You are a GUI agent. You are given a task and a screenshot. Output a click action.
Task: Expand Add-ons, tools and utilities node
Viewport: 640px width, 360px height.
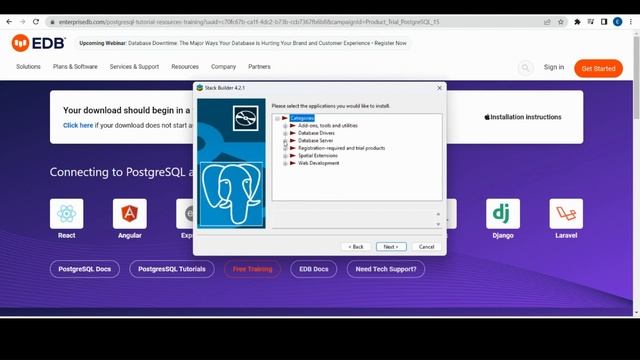click(x=285, y=126)
